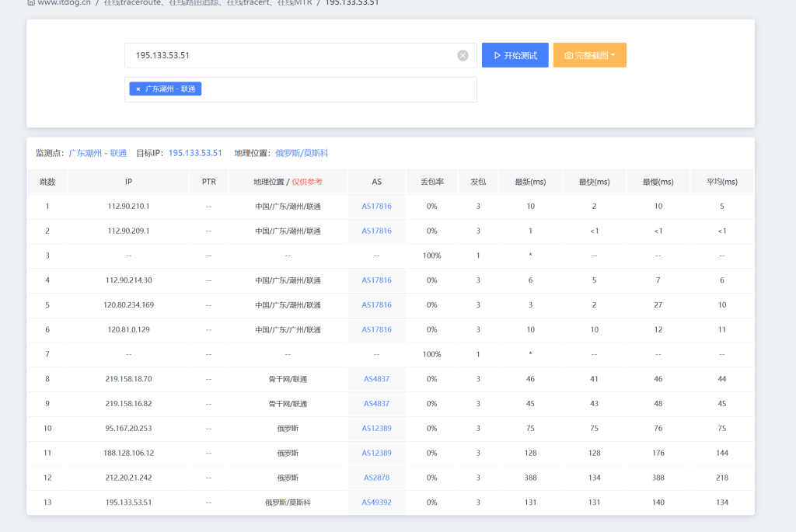Click the 发包 column header
This screenshot has width=796, height=532.
click(478, 182)
